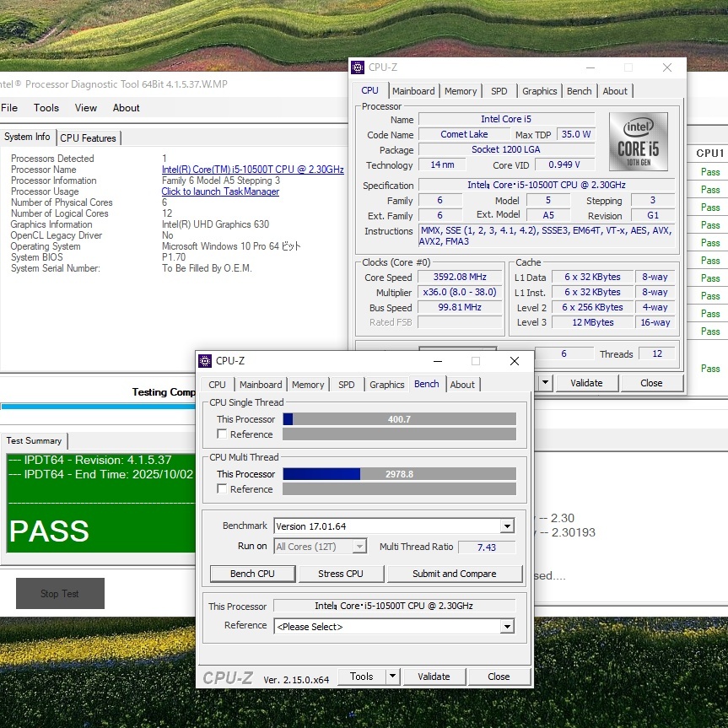This screenshot has height=728, width=728.
Task: Enable Reference checkbox under CPU Multi Thread
Action: tap(222, 489)
